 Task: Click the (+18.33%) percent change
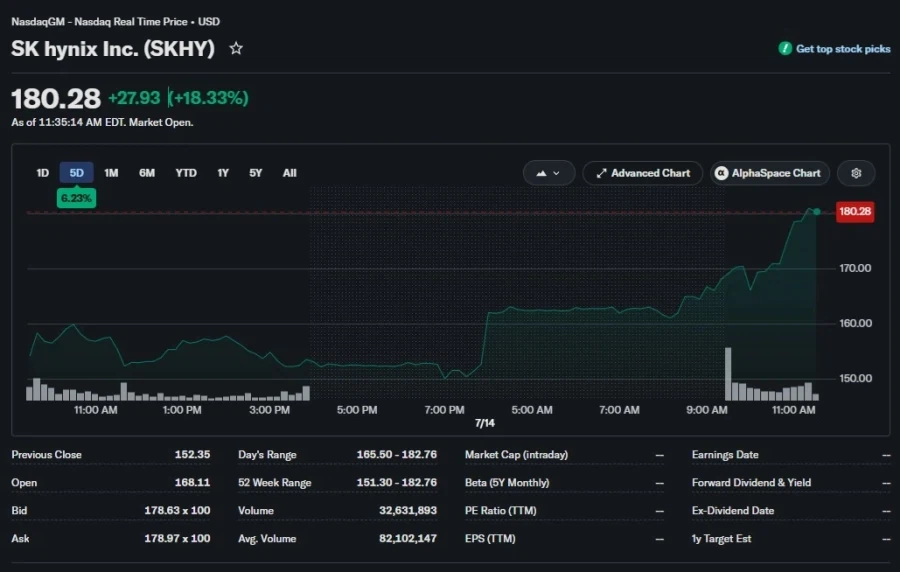click(208, 98)
